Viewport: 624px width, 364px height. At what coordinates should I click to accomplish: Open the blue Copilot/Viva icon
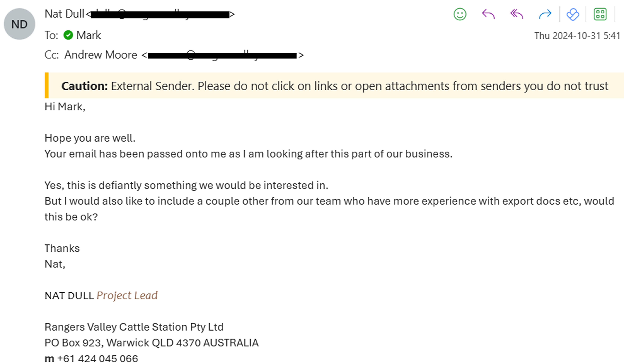point(573,14)
